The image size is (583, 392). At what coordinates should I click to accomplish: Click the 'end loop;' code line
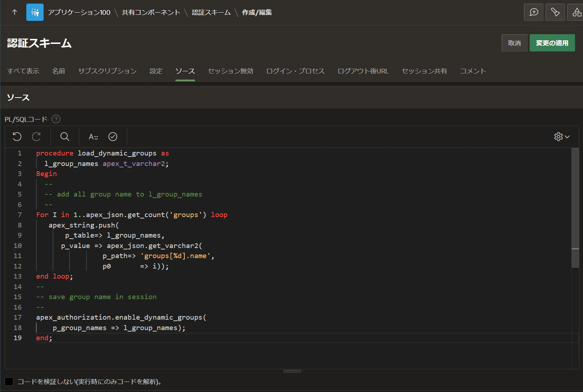pos(54,276)
